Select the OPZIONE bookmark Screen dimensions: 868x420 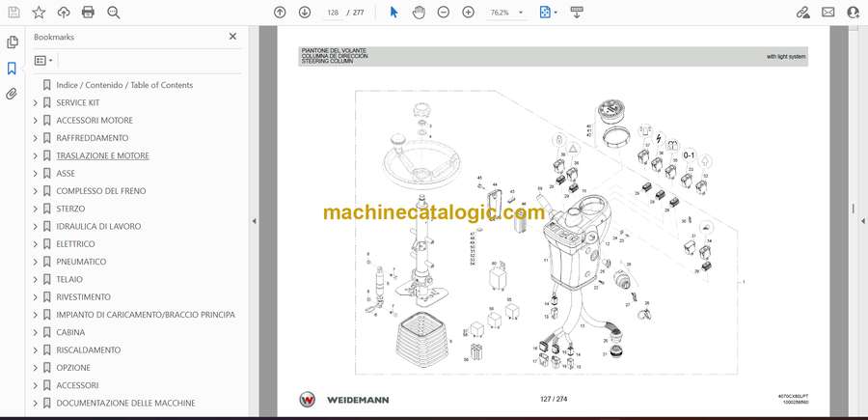pos(73,367)
